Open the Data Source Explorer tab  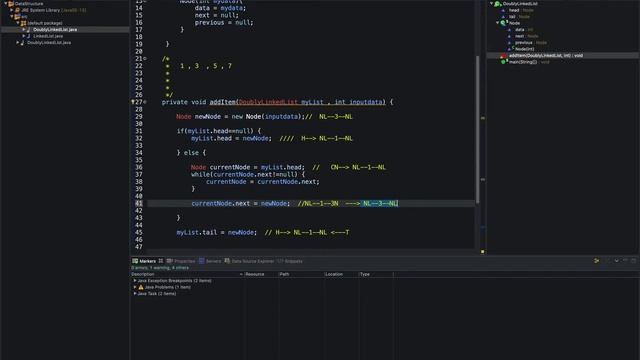[x=249, y=261]
